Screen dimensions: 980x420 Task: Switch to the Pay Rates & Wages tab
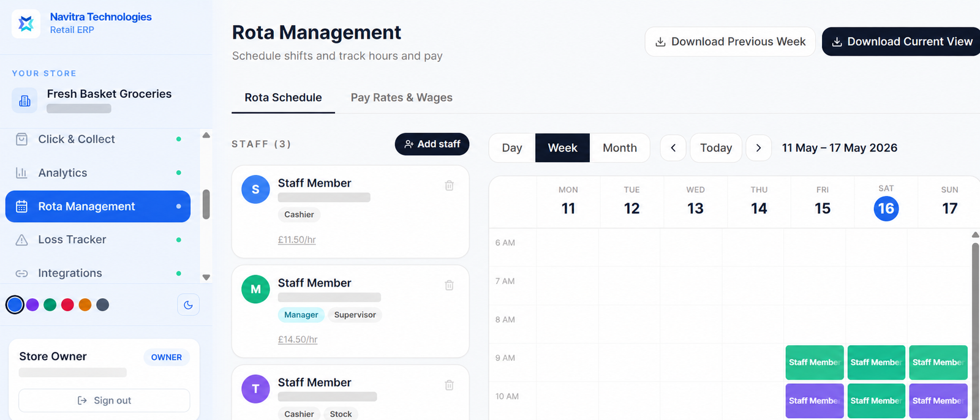[402, 97]
